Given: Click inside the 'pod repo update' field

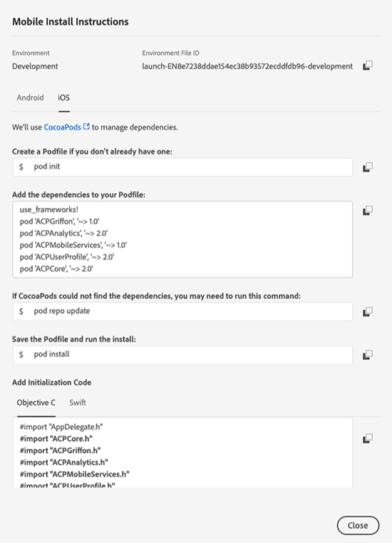Looking at the screenshot, I should point(182,311).
